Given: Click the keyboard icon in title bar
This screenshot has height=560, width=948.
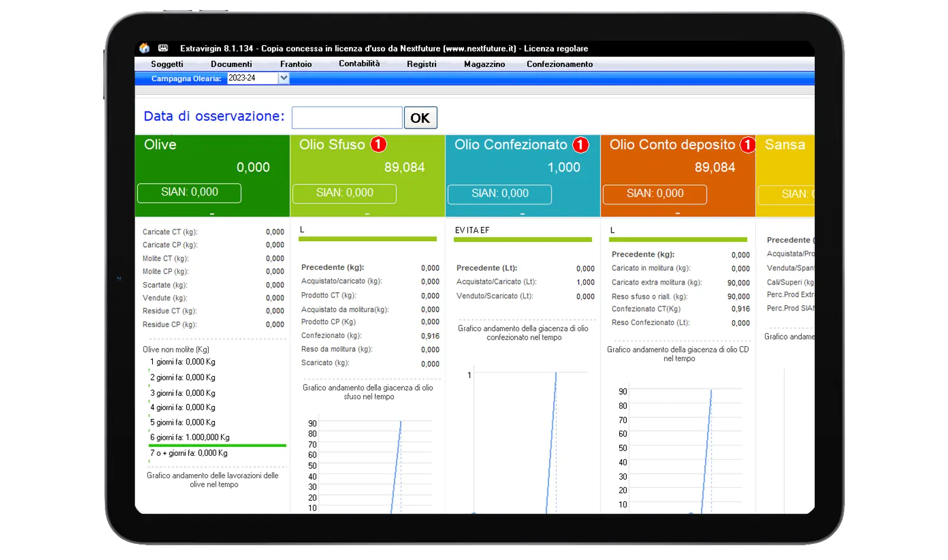Looking at the screenshot, I should tap(164, 48).
